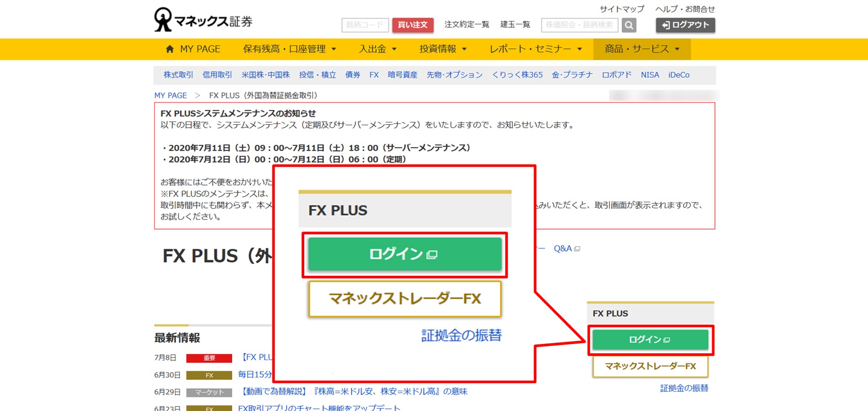Image resolution: width=868 pixels, height=411 pixels.
Task: Select くりっく株365 in the sub-navigation
Action: pos(517,75)
